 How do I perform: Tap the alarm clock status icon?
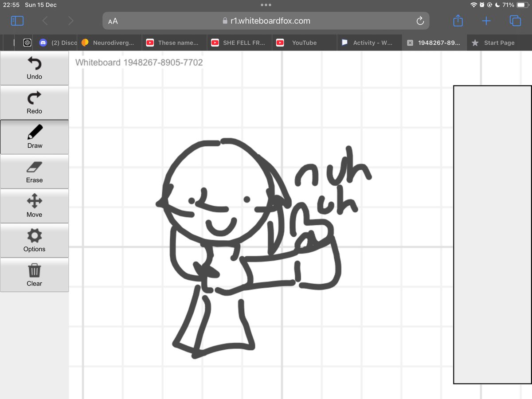(482, 5)
